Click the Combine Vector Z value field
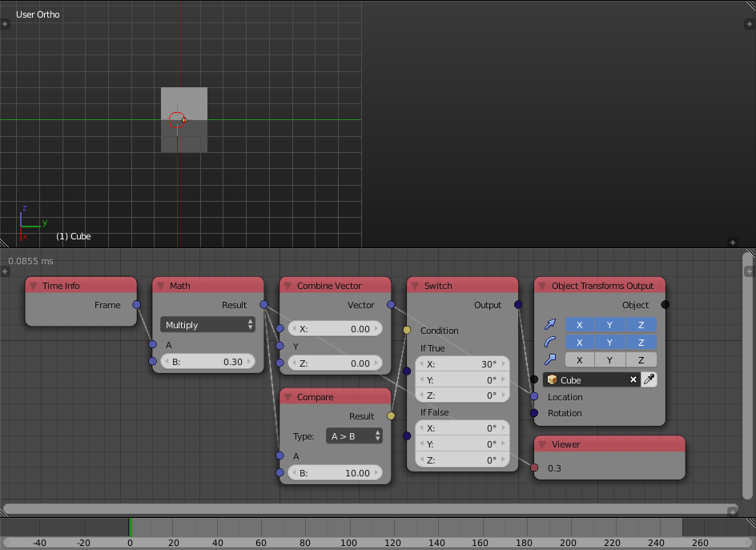This screenshot has height=550, width=756. (335, 363)
